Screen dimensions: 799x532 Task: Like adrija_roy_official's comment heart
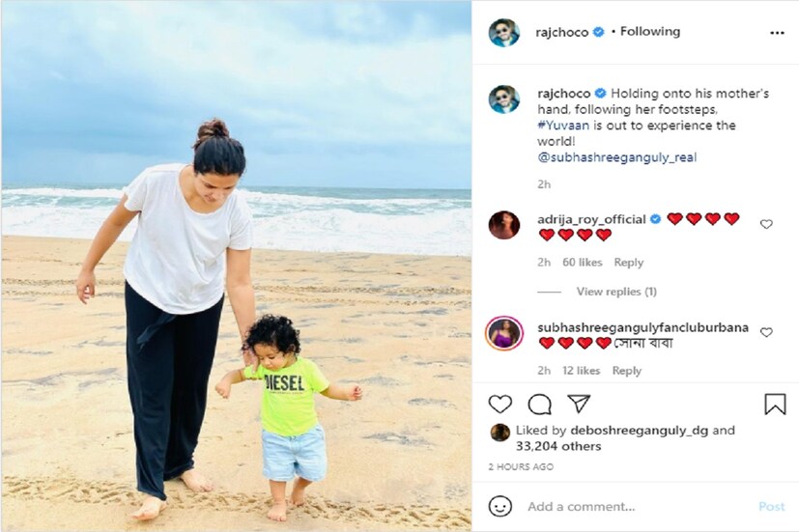tap(766, 224)
